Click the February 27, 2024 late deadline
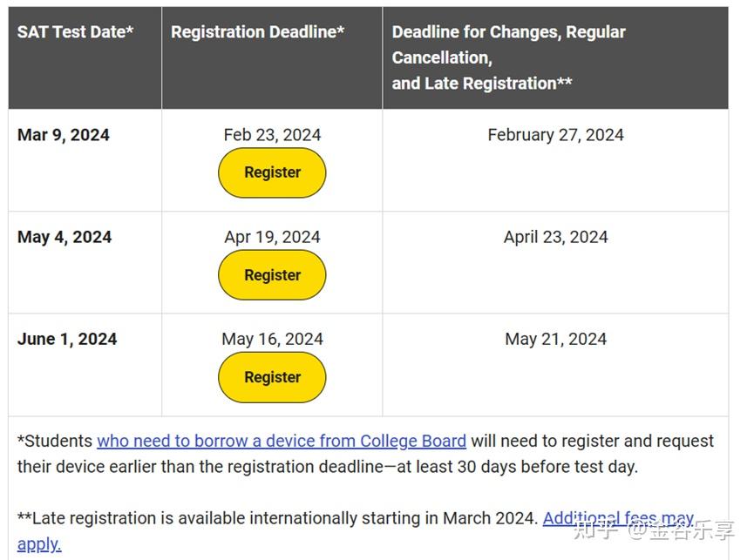The width and height of the screenshot is (754, 560). 555,135
